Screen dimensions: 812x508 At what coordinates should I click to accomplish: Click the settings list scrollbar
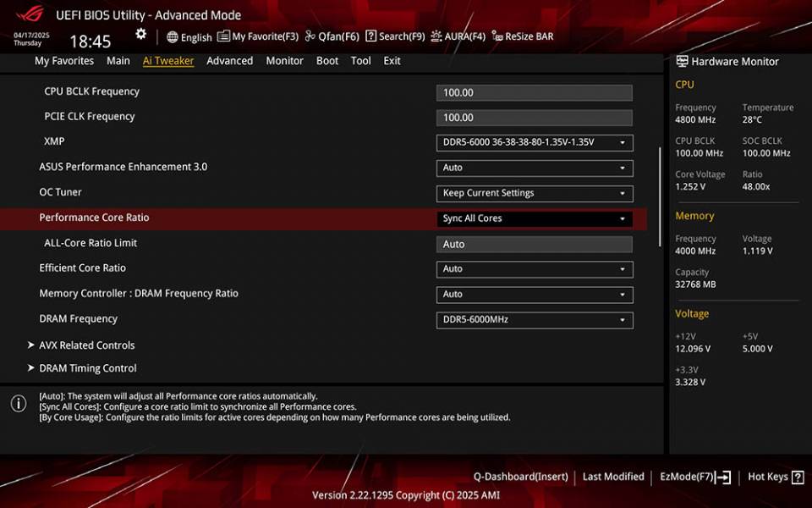click(x=660, y=197)
